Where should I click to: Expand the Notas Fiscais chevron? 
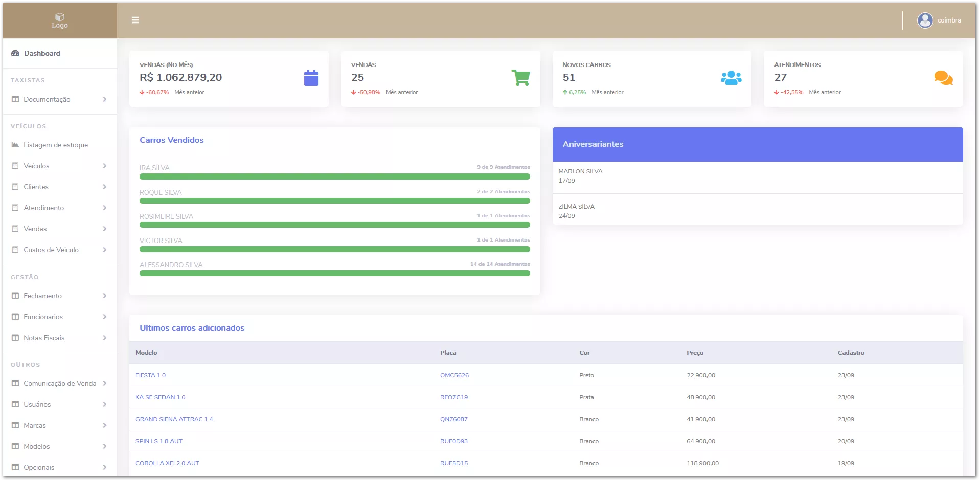[104, 338]
